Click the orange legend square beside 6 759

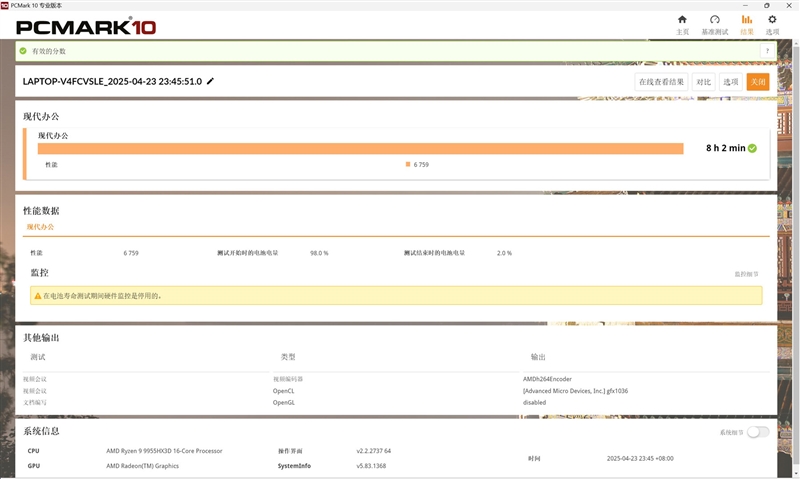[x=408, y=164]
